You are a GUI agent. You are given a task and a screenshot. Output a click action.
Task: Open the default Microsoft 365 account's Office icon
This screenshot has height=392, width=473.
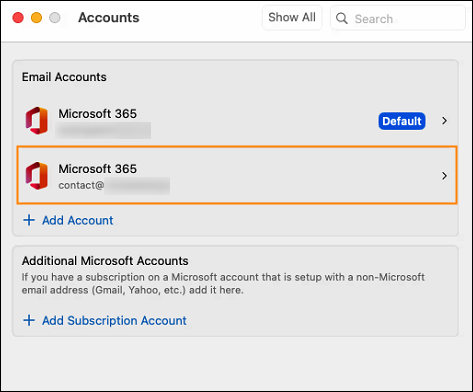pos(37,121)
